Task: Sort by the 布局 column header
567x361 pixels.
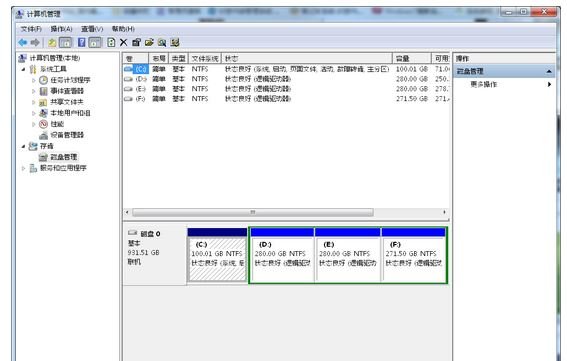Action: click(x=158, y=59)
